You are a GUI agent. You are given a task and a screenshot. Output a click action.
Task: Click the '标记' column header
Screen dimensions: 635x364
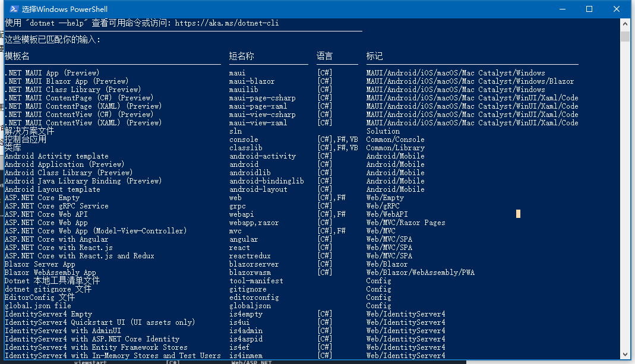pyautogui.click(x=375, y=56)
